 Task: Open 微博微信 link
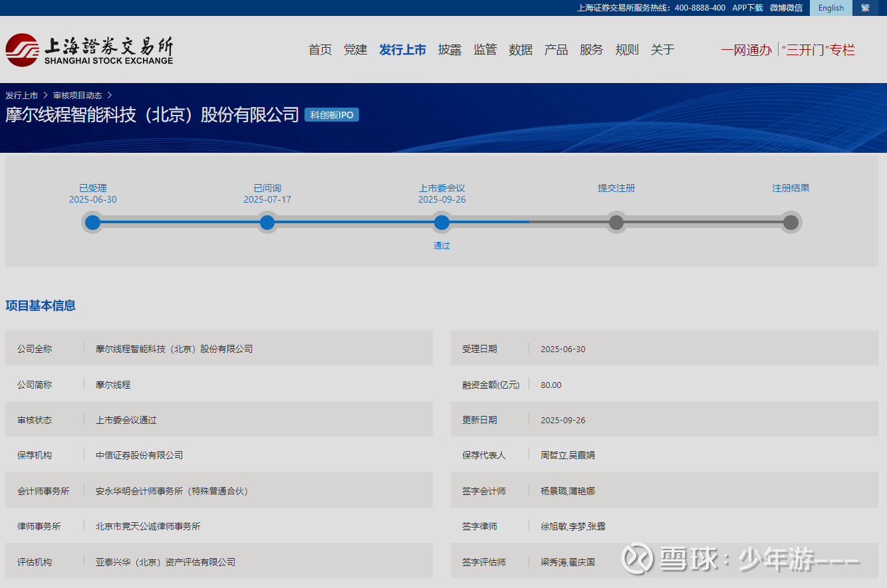pyautogui.click(x=786, y=8)
